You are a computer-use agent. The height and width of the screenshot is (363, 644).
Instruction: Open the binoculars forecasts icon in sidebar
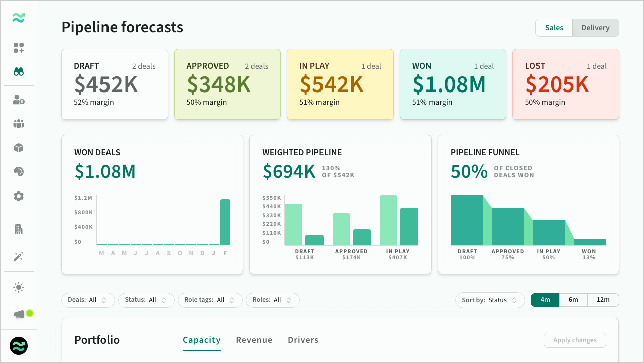click(19, 72)
